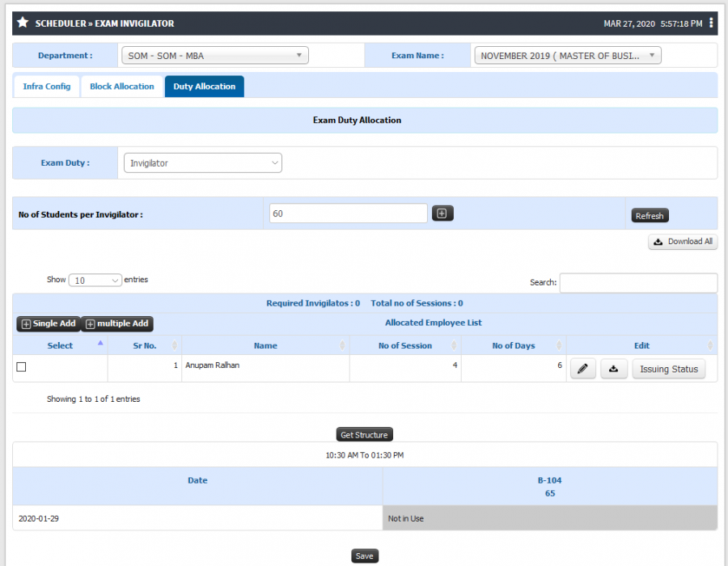Click the date 2020-01-29
The height and width of the screenshot is (566, 728).
tap(39, 518)
